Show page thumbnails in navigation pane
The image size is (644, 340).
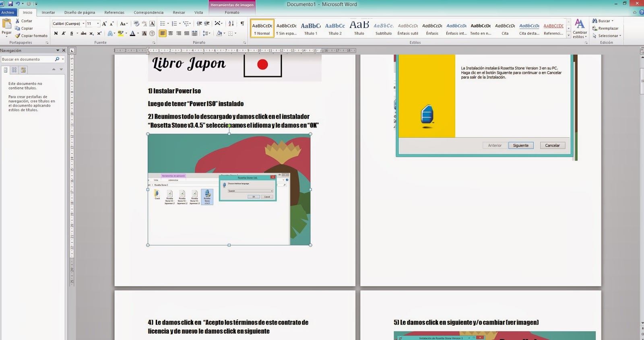click(14, 70)
